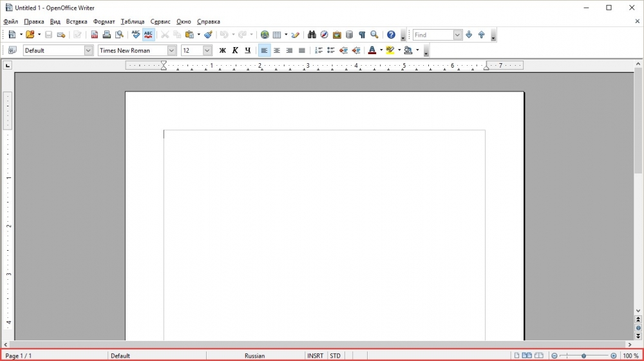Click the Export as PDF icon
The width and height of the screenshot is (644, 361).
point(95,35)
